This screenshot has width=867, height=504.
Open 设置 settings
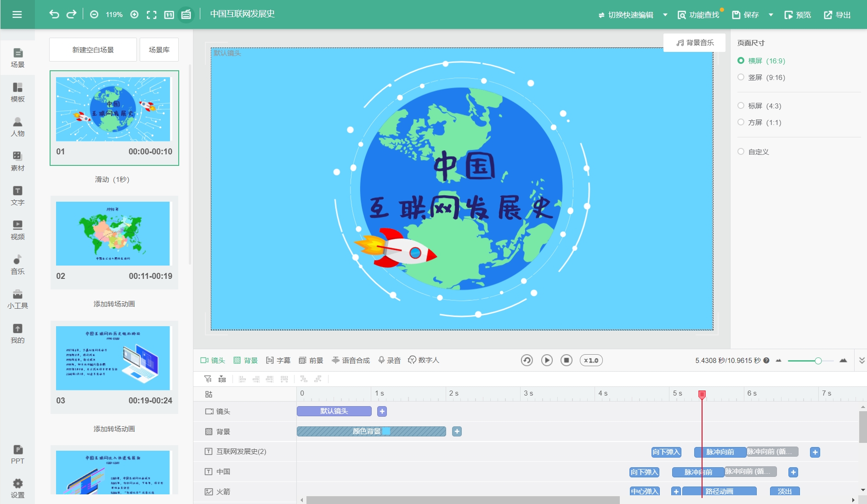point(17,488)
